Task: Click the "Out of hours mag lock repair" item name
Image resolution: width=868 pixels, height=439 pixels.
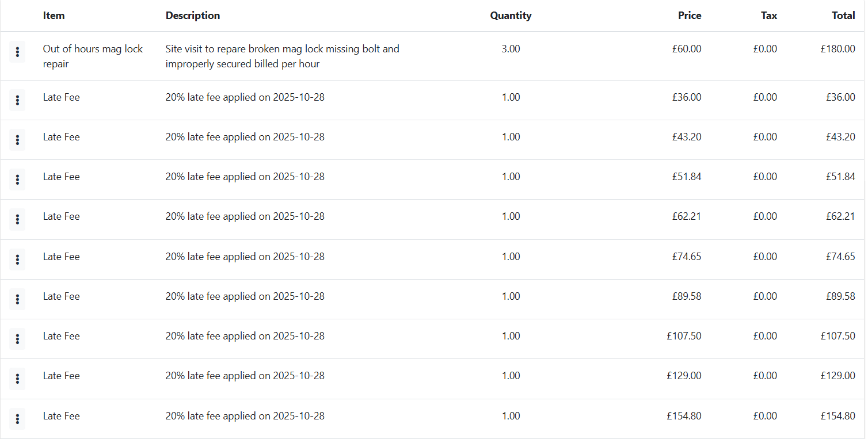Action: pyautogui.click(x=93, y=56)
